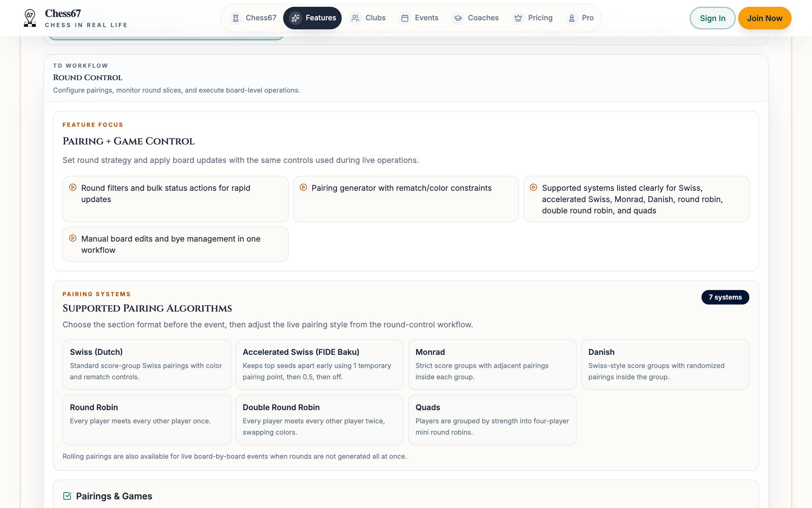Select the Round Robin card
The width and height of the screenshot is (812, 508).
[x=147, y=420]
